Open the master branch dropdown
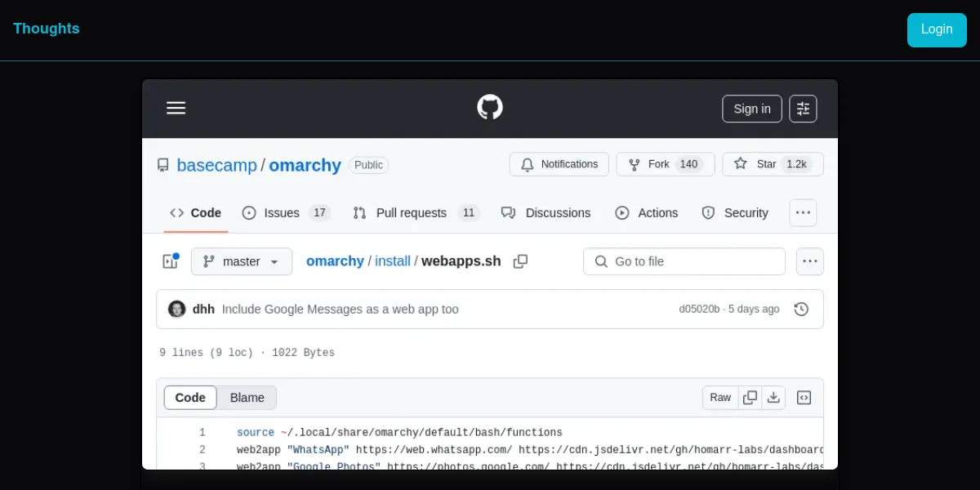The height and width of the screenshot is (490, 980). click(x=241, y=261)
